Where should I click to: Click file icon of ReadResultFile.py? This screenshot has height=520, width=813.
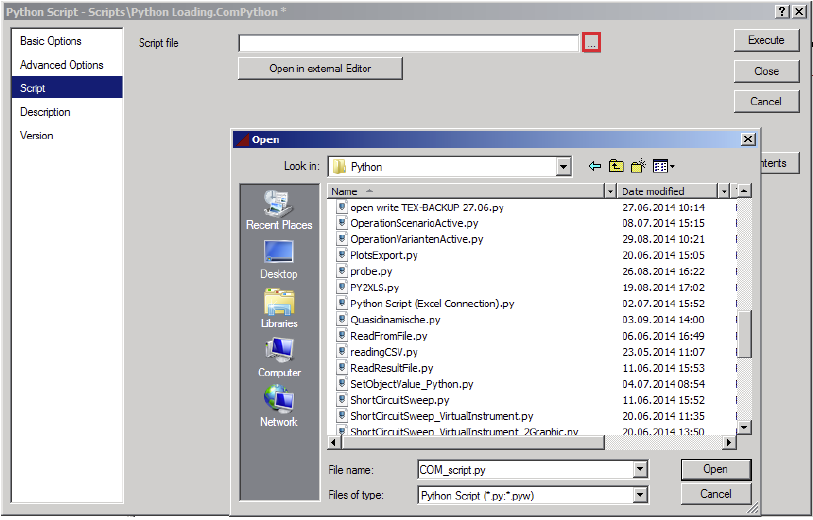(342, 368)
